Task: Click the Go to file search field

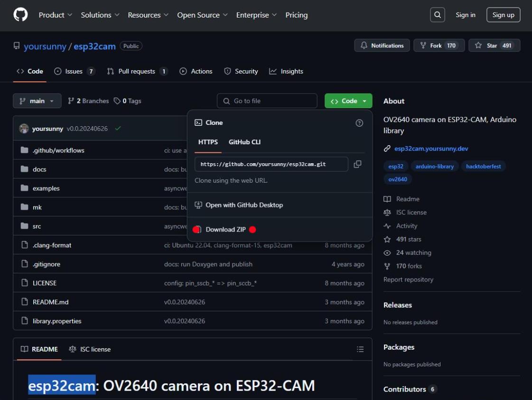Action: click(267, 101)
